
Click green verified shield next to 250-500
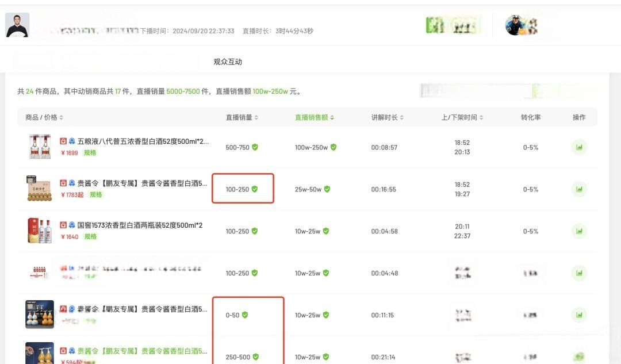click(256, 357)
